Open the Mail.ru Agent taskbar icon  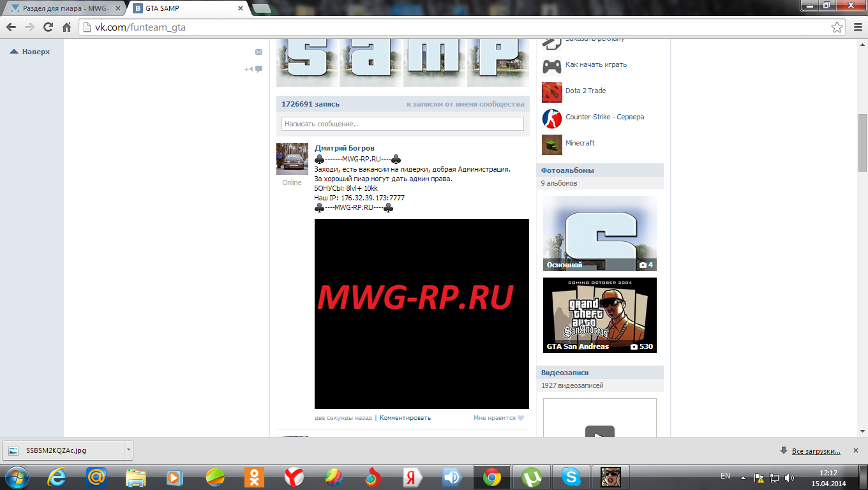tap(96, 477)
